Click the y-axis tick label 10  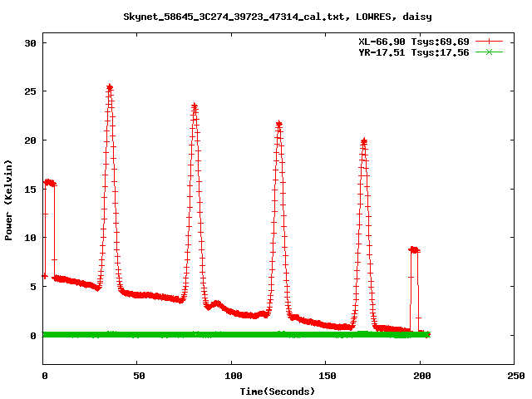point(30,238)
